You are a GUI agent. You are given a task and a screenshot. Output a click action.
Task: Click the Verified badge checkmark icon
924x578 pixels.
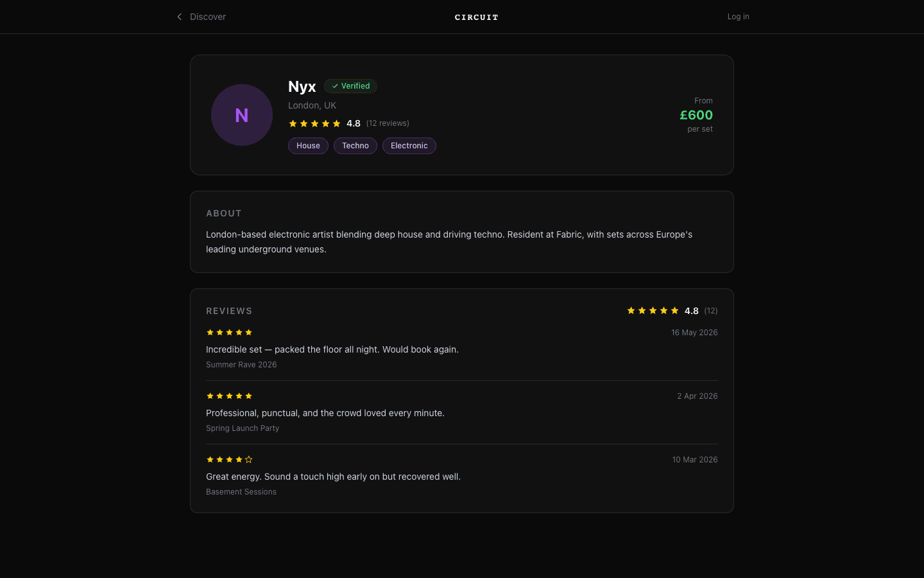click(x=335, y=86)
